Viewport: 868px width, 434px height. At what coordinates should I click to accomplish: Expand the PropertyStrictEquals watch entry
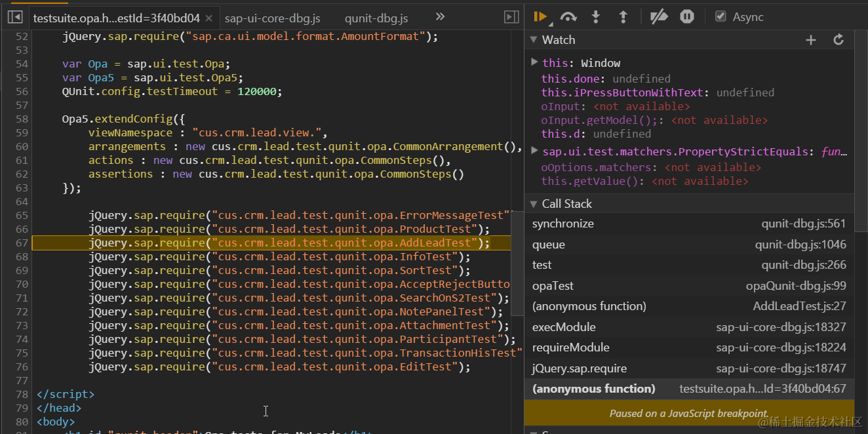click(x=535, y=151)
